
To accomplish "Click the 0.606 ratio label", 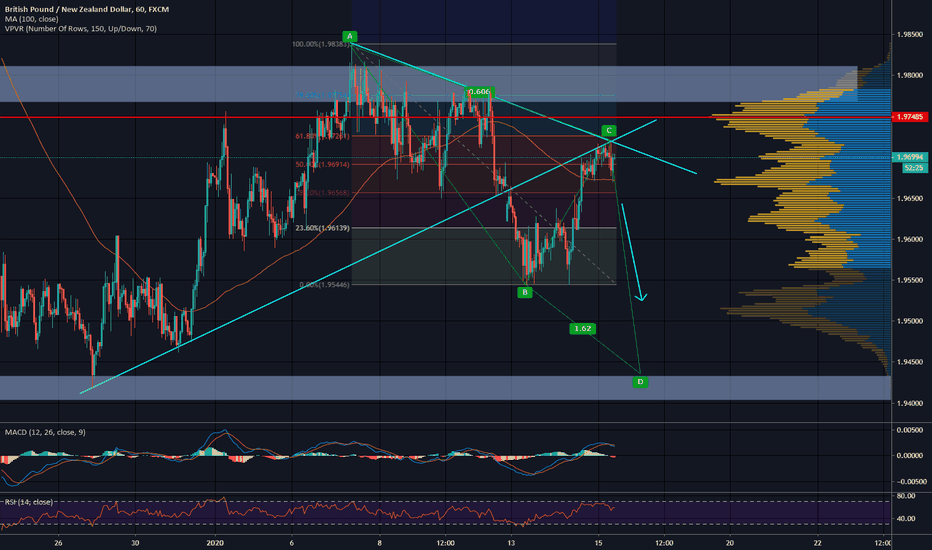I will 479,91.
